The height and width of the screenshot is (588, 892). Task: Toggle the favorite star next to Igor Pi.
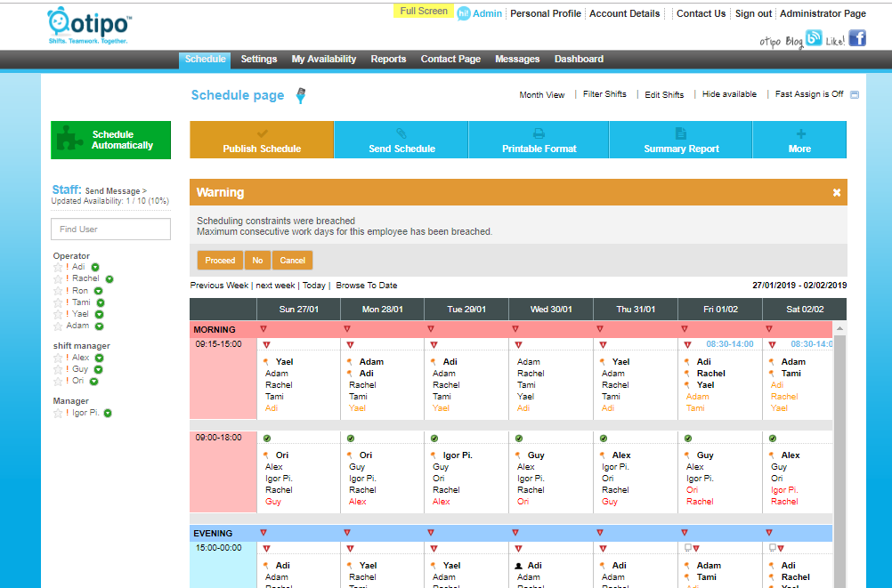pyautogui.click(x=58, y=413)
